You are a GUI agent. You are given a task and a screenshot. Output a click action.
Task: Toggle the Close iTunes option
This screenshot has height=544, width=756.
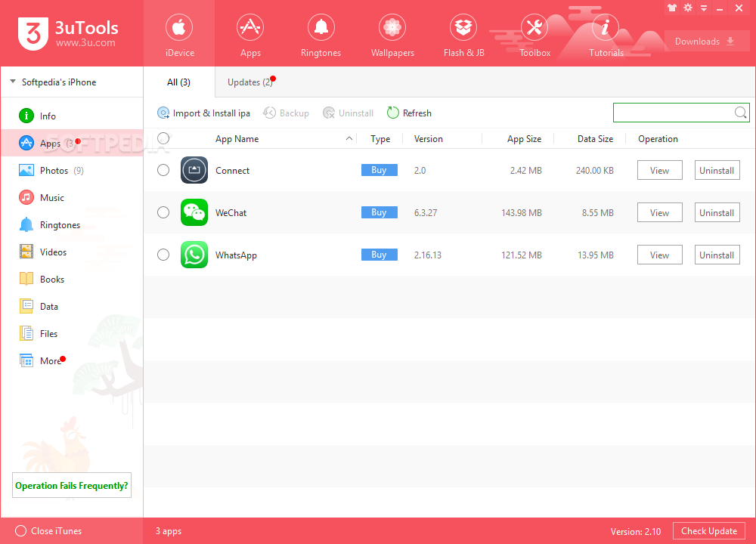(x=48, y=530)
